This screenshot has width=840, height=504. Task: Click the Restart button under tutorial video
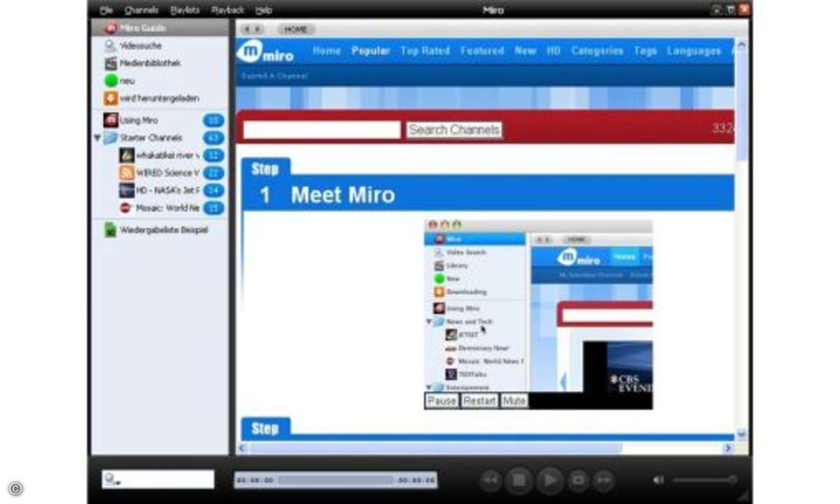[x=479, y=401]
